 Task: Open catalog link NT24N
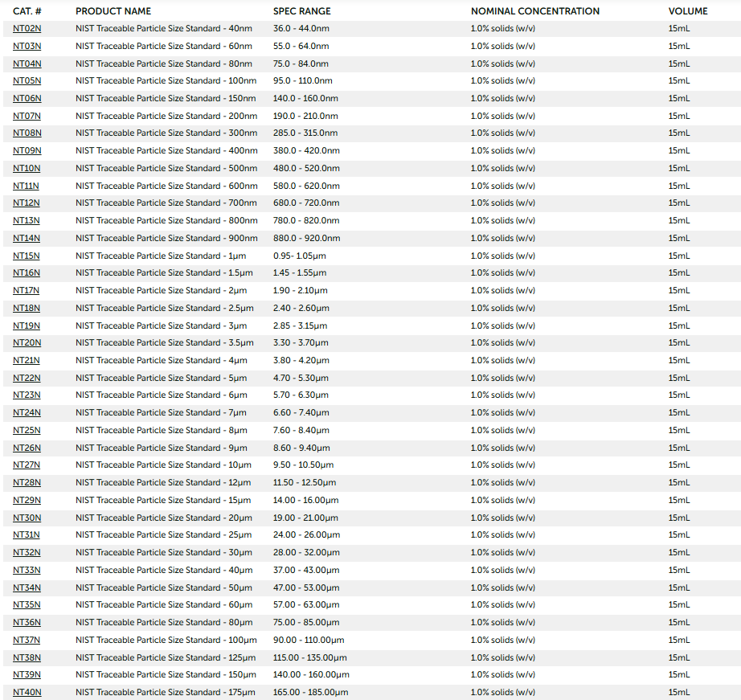[x=27, y=412]
